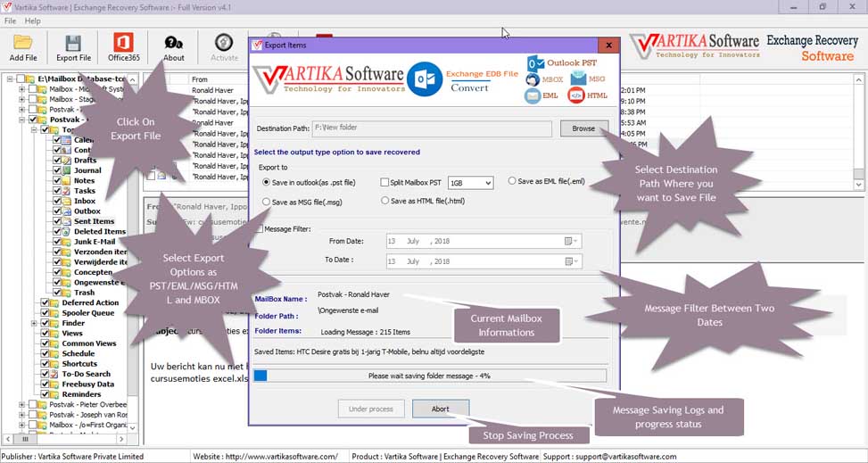Click the MSG format icon
This screenshot has width=868, height=463.
pos(578,79)
